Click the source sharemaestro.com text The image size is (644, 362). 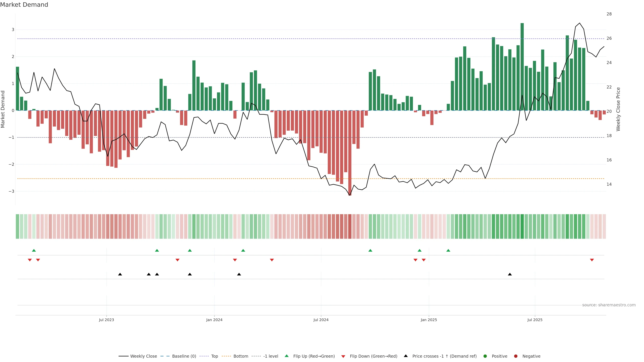(x=609, y=305)
